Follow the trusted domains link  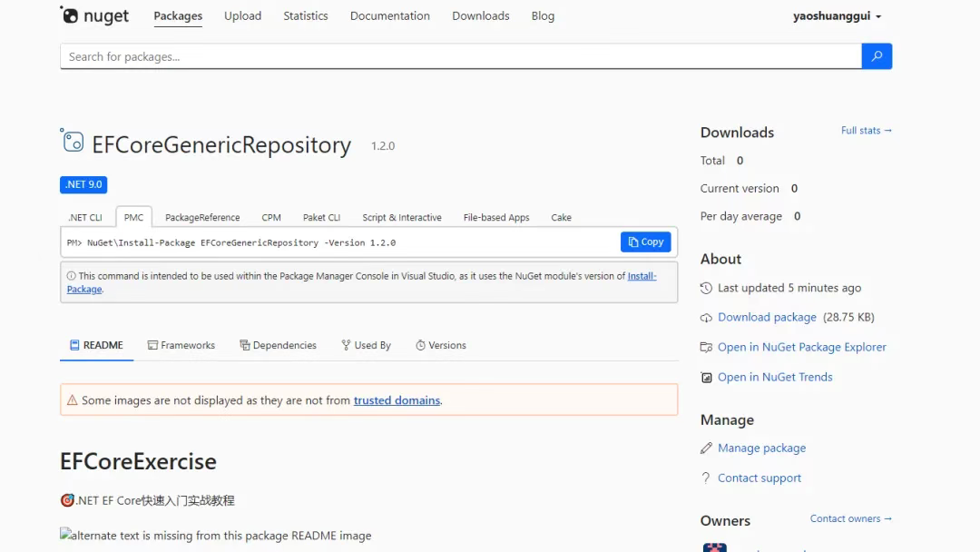397,400
